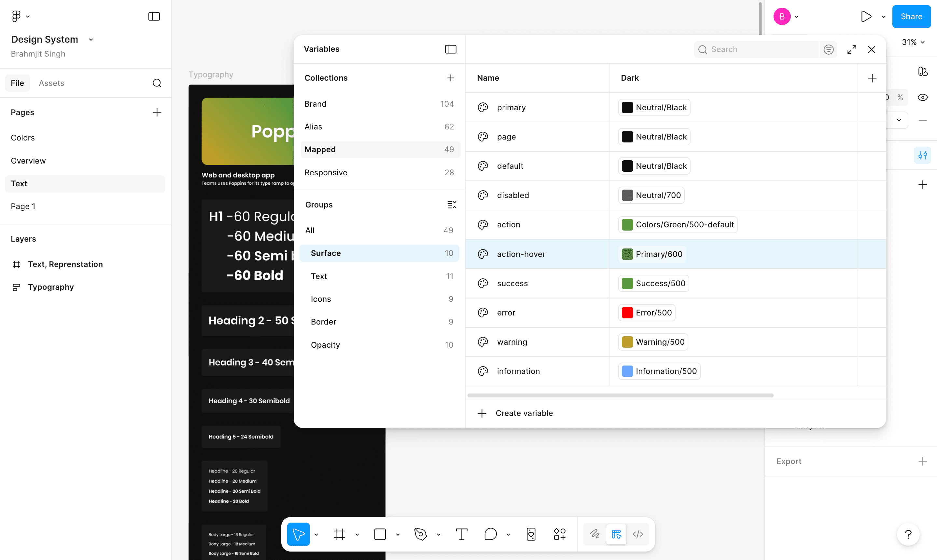Toggle the Variables panel sidebar
This screenshot has height=560, width=937.
click(x=451, y=49)
